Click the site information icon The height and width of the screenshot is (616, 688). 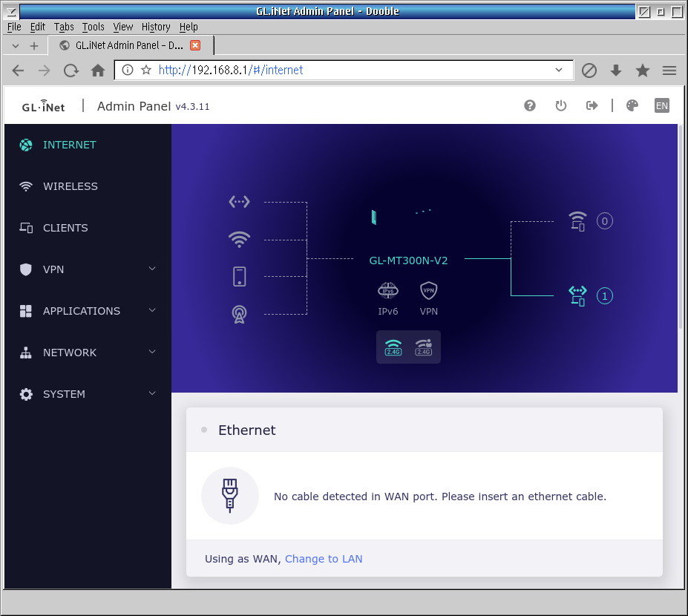[x=127, y=71]
